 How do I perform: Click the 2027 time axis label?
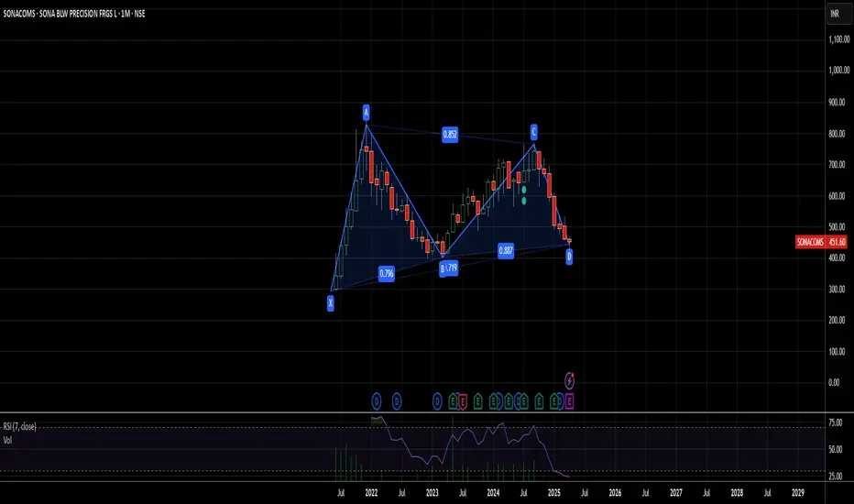(676, 493)
